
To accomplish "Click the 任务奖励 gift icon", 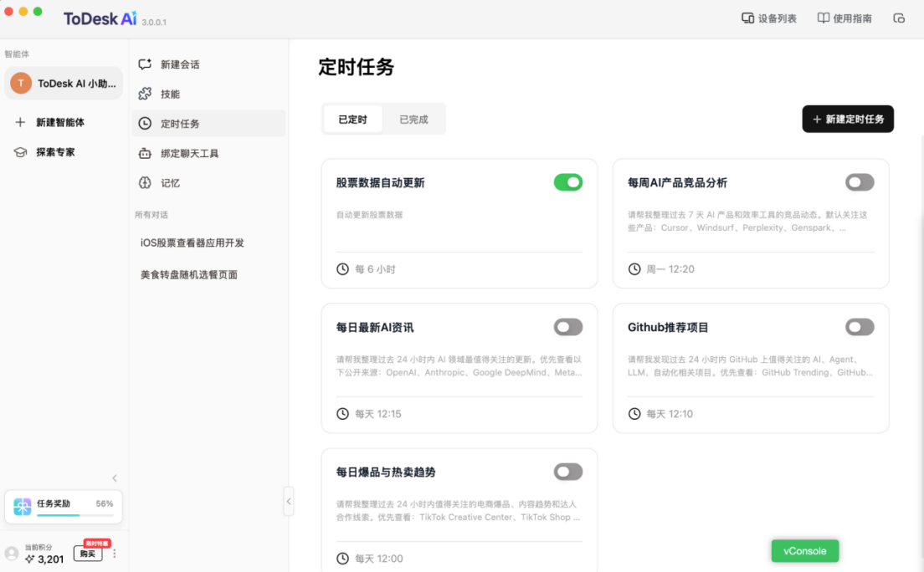I will pos(23,506).
